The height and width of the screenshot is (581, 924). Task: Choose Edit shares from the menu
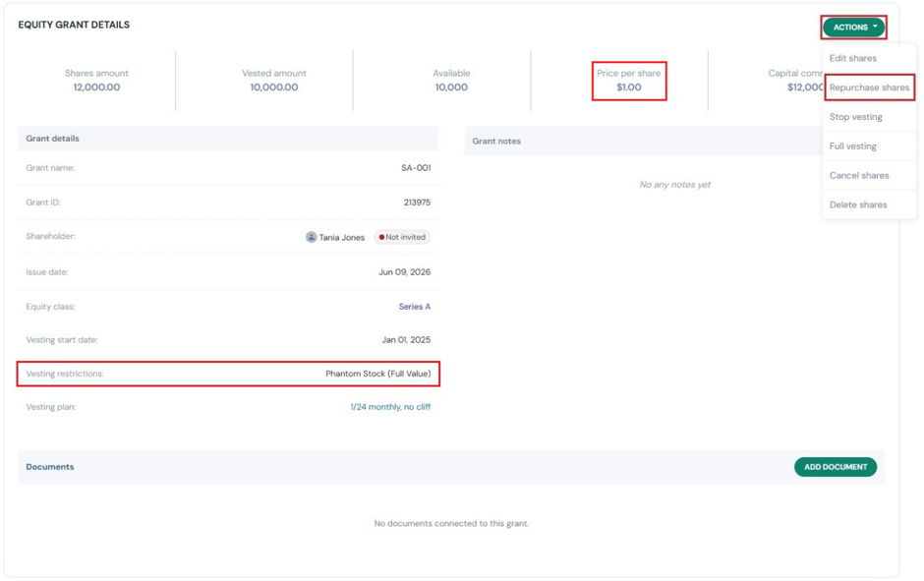click(852, 58)
